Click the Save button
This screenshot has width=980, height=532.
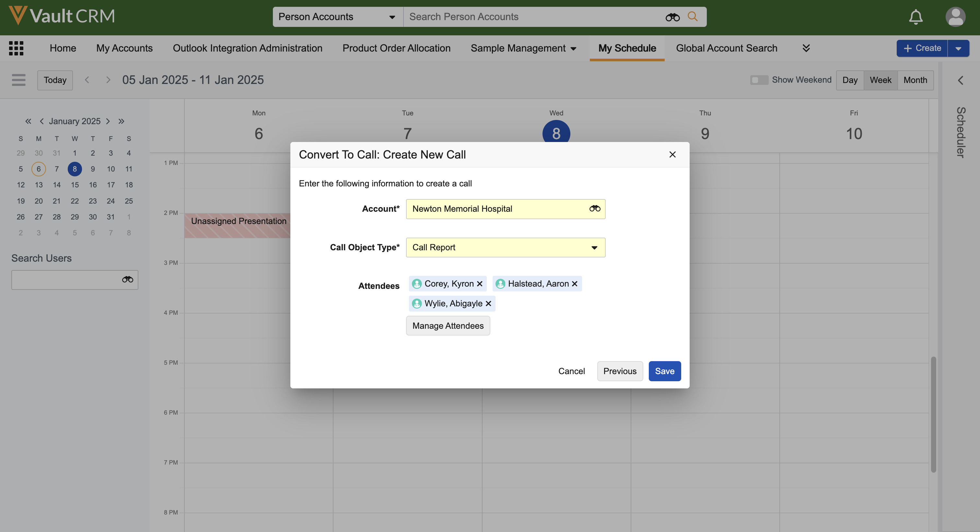click(x=664, y=371)
